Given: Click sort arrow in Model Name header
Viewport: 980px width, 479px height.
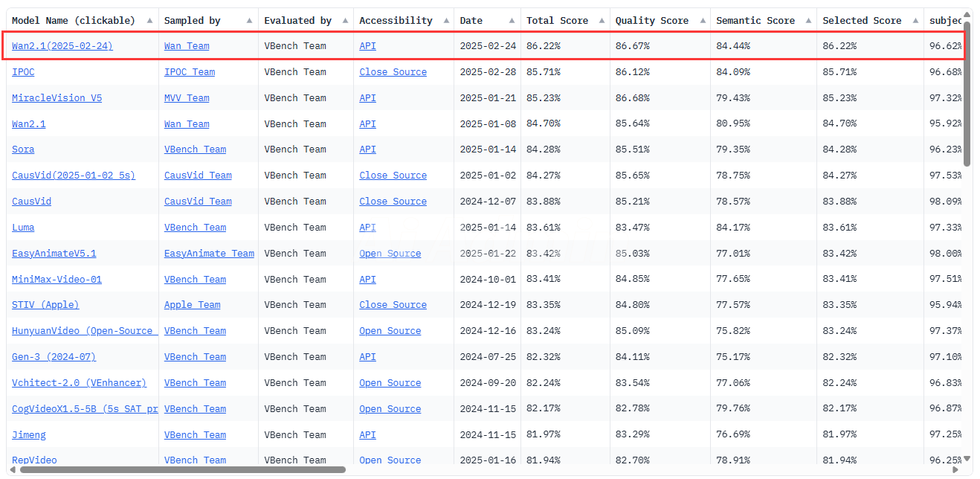Looking at the screenshot, I should 149,21.
